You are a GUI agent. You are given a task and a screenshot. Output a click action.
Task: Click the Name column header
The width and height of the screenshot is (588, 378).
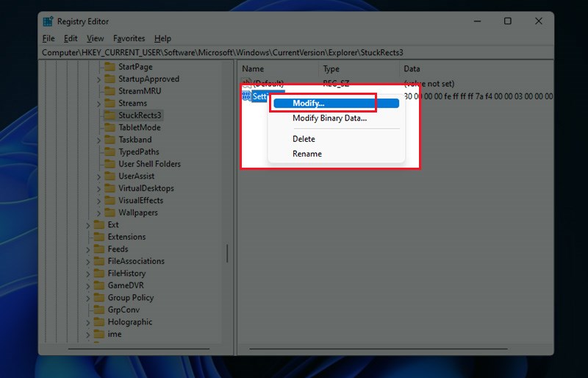coord(279,68)
